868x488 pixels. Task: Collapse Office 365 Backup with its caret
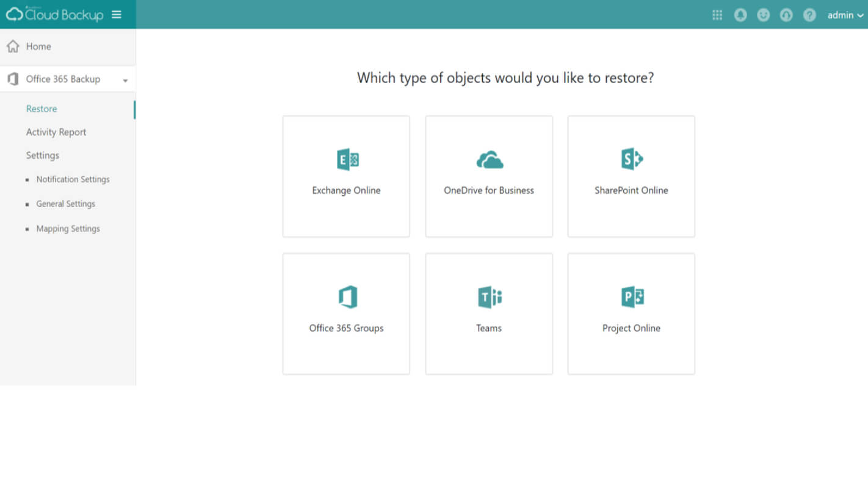(125, 81)
